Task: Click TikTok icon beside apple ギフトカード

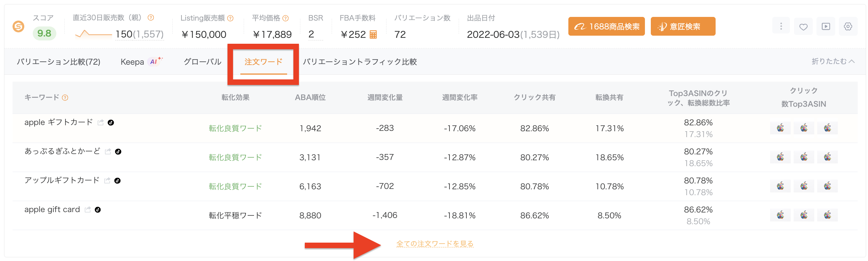Action: point(111,122)
